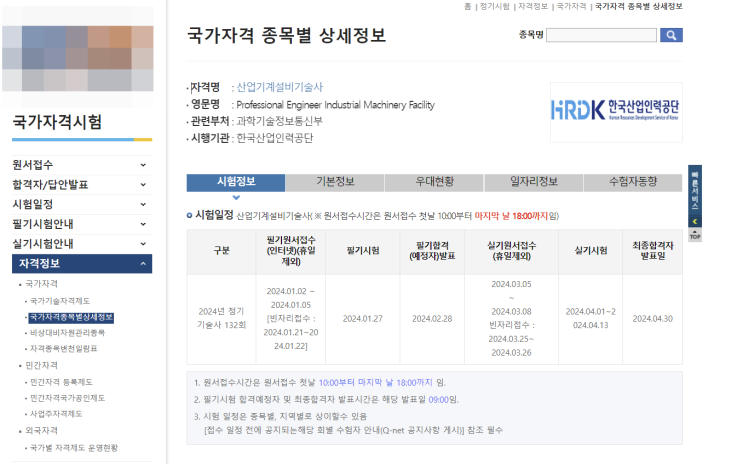The image size is (743, 464).
Task: Click the 국가자격 종목별 상세정보 page heading
Action: 287,36
